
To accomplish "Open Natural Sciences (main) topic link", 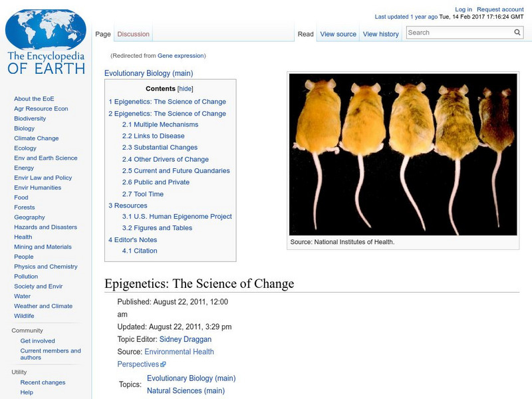I will click(x=186, y=391).
